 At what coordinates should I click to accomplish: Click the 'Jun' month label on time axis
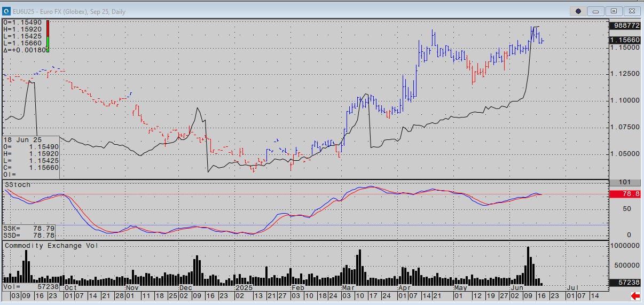point(517,287)
